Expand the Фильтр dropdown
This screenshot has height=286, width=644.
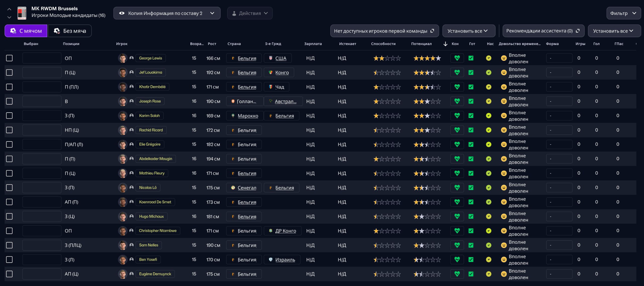[x=623, y=13]
